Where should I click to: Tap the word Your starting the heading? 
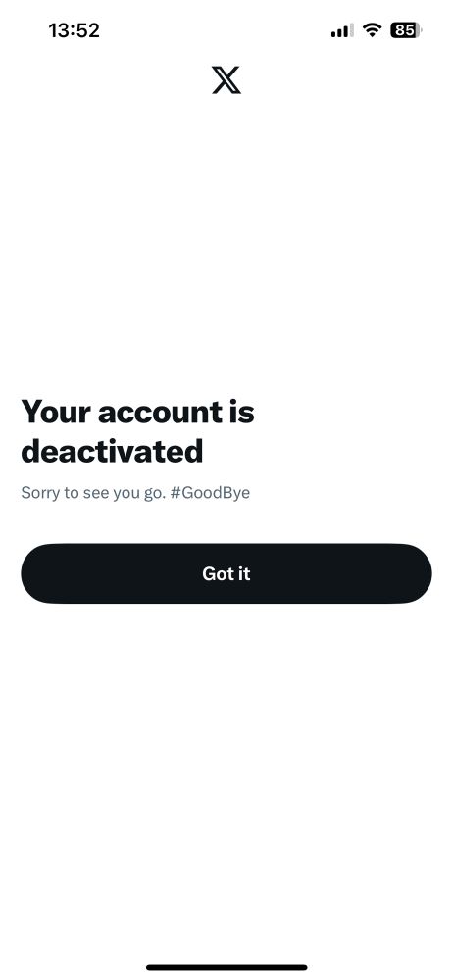tap(56, 412)
